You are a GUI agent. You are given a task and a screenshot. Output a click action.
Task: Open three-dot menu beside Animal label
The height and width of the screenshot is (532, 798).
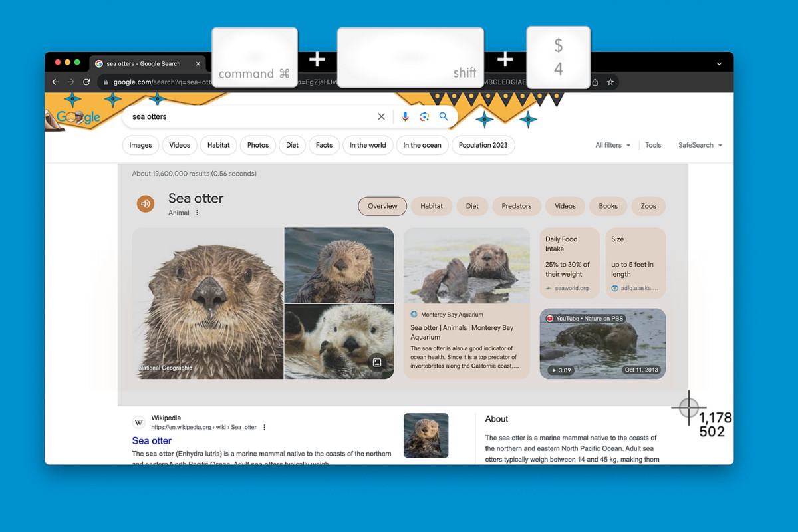click(197, 213)
